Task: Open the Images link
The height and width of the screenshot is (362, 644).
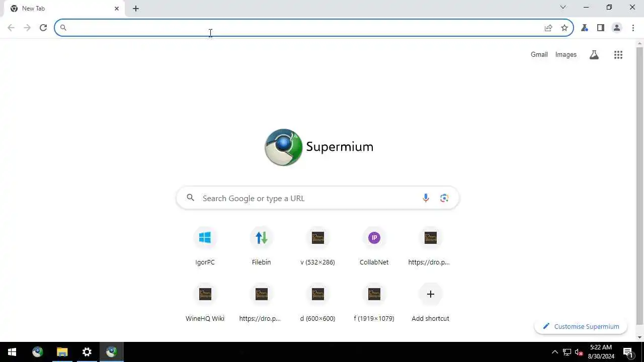Action: tap(566, 55)
